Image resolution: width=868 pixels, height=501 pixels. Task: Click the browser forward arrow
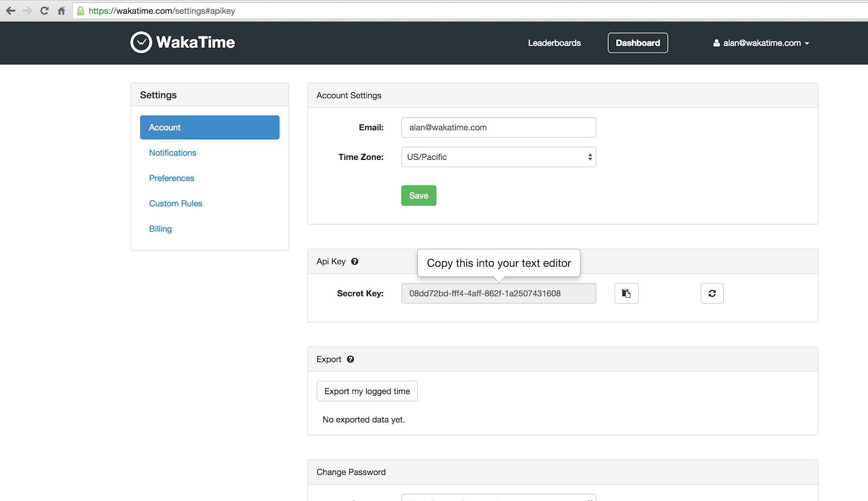[27, 11]
